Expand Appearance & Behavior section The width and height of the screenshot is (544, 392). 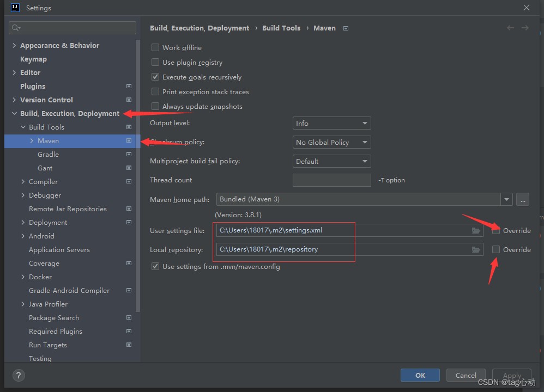(14, 45)
